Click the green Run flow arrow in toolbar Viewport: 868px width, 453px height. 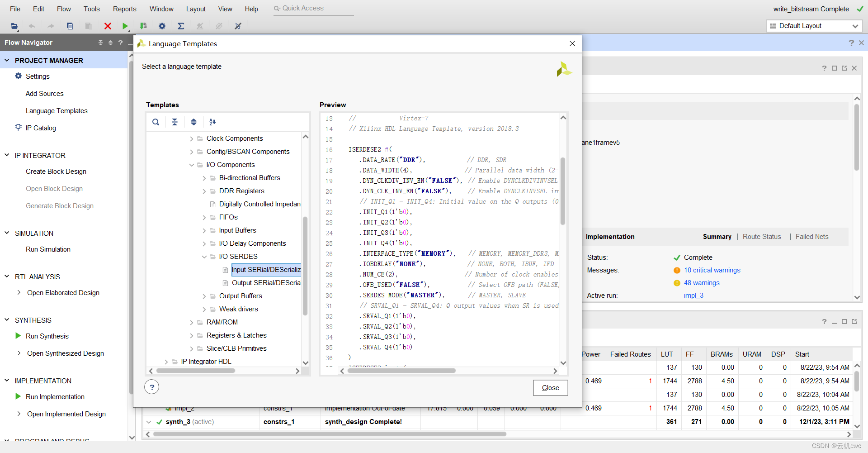[x=125, y=26]
